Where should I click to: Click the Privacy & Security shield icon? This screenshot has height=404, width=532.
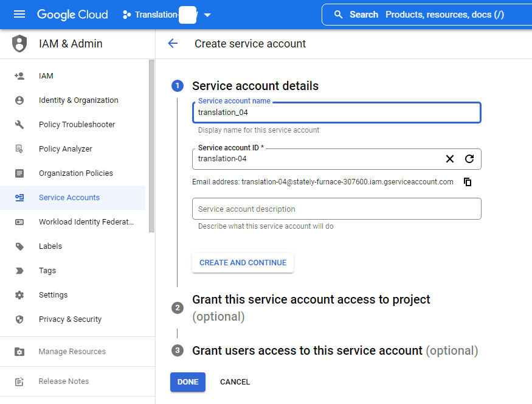coord(19,319)
